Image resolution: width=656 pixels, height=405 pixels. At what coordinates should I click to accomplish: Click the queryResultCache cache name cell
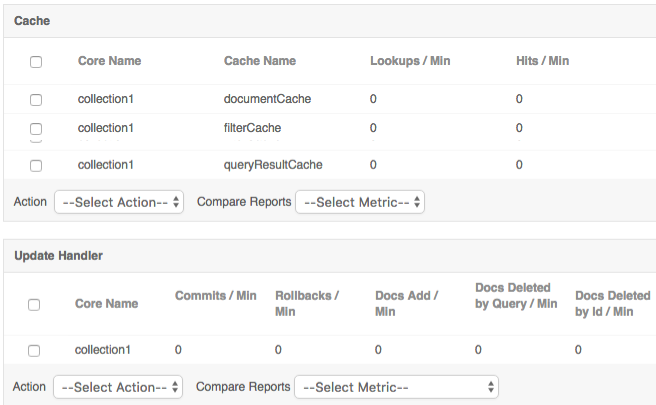273,164
